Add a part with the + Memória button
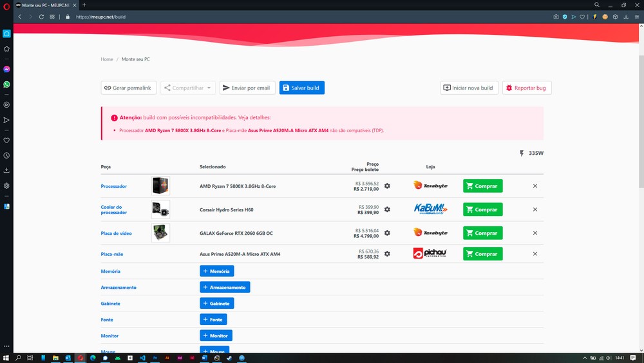Viewport: 644px width, 363px height. point(217,271)
